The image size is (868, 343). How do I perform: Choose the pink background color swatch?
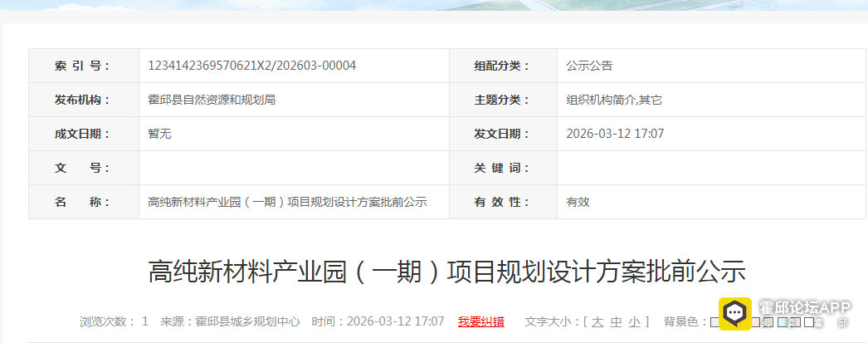tap(756, 322)
